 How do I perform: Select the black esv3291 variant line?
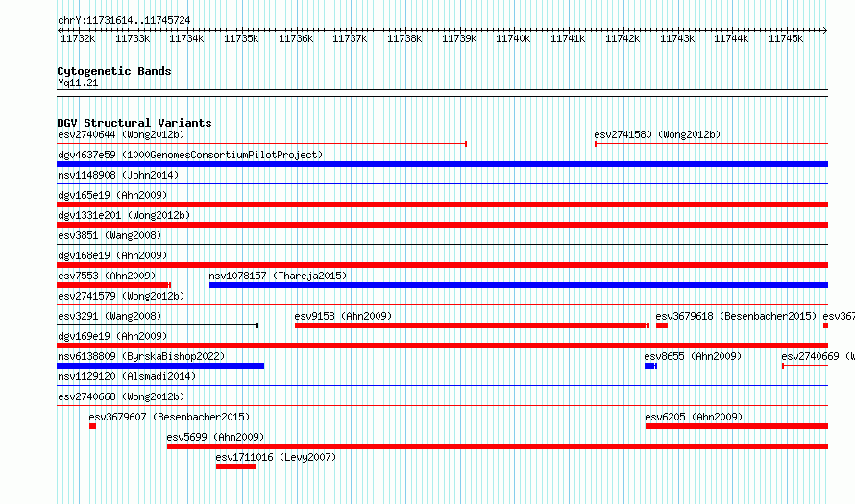tap(158, 325)
